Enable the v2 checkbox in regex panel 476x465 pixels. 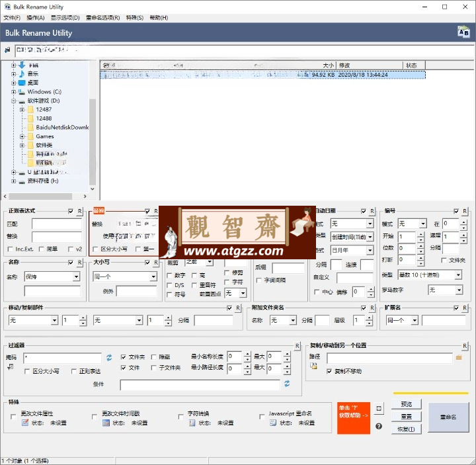71,249
